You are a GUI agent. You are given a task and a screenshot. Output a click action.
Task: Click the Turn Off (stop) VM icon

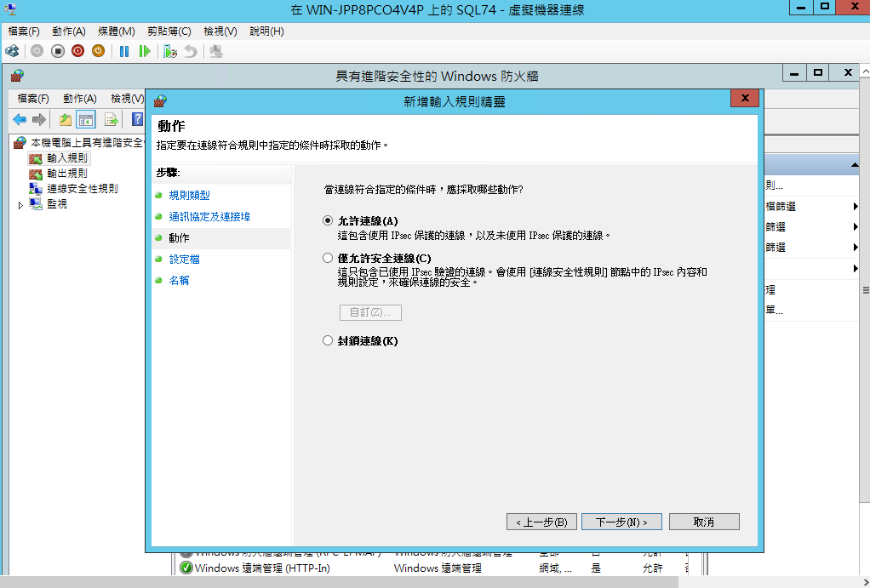tap(58, 52)
